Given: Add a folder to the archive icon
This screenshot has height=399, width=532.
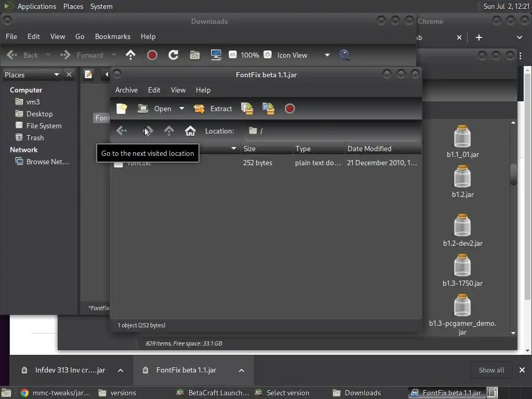Looking at the screenshot, I should 269,109.
